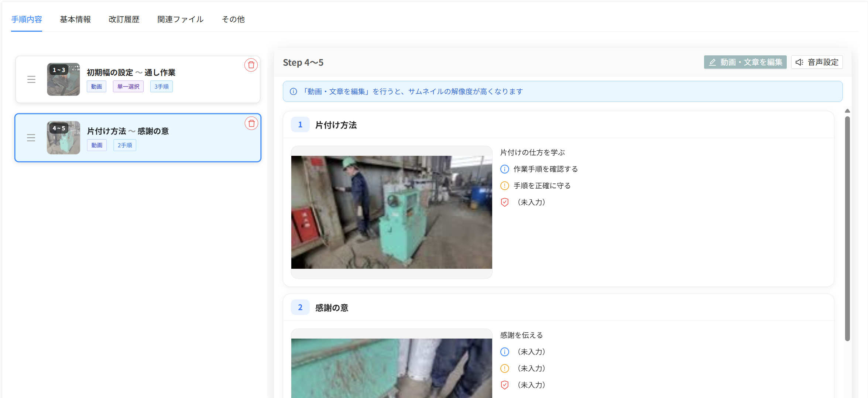Click drag handle on 片付け方法 card

[x=31, y=138]
